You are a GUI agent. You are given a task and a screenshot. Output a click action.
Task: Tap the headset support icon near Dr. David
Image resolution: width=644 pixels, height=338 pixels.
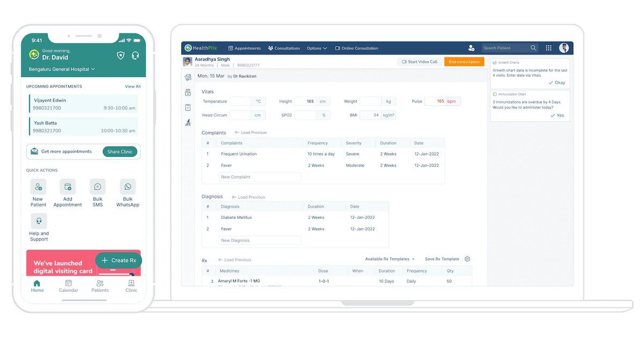click(x=135, y=55)
